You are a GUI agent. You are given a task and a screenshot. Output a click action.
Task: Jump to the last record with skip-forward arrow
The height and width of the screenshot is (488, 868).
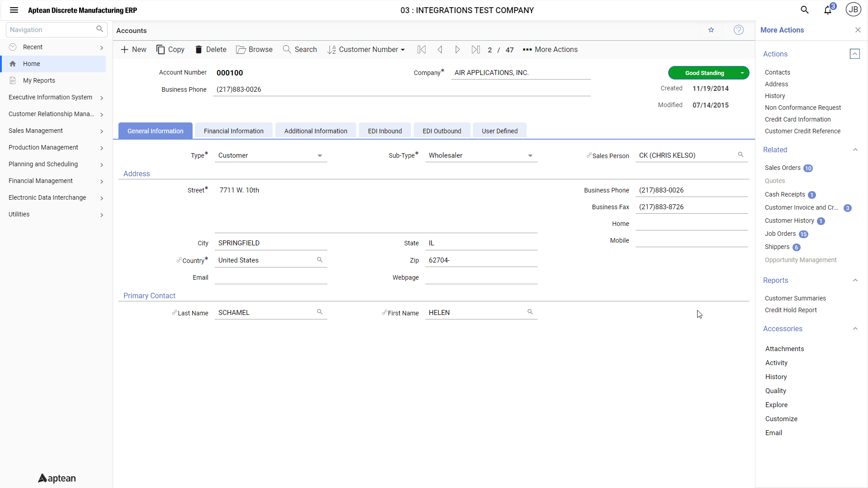(x=476, y=49)
